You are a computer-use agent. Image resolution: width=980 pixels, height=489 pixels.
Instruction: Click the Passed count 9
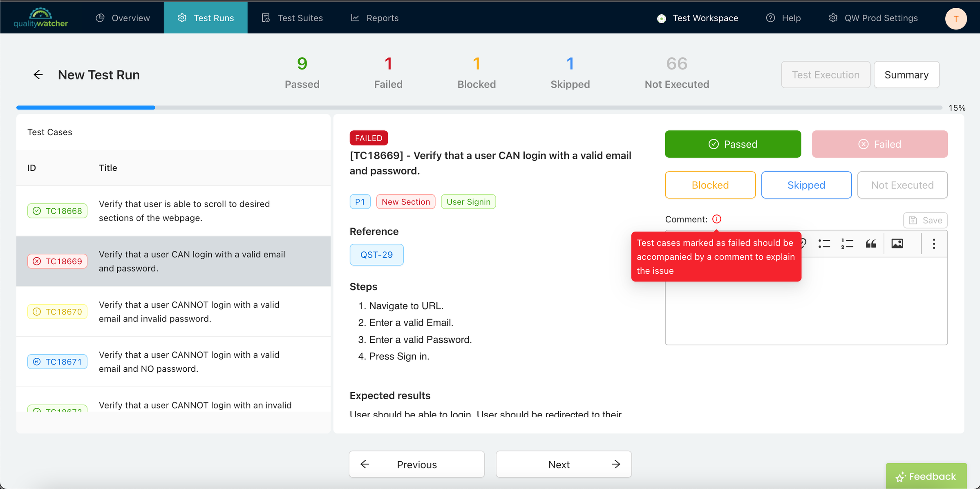click(x=302, y=64)
